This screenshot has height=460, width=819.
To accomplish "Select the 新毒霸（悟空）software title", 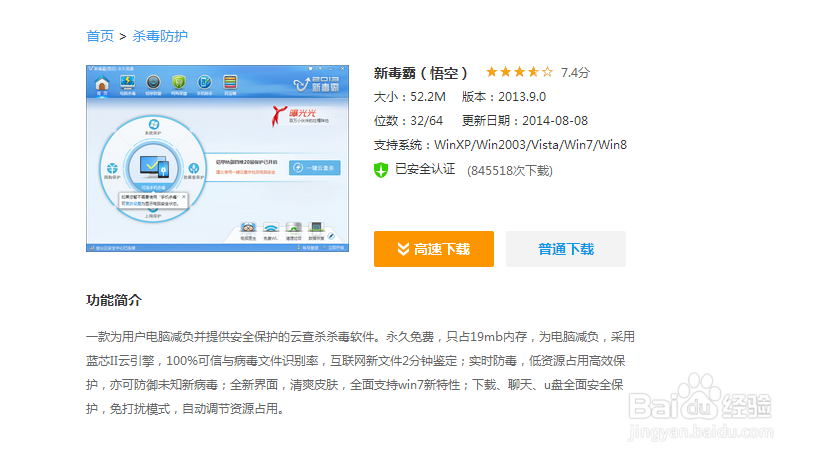I will click(420, 73).
